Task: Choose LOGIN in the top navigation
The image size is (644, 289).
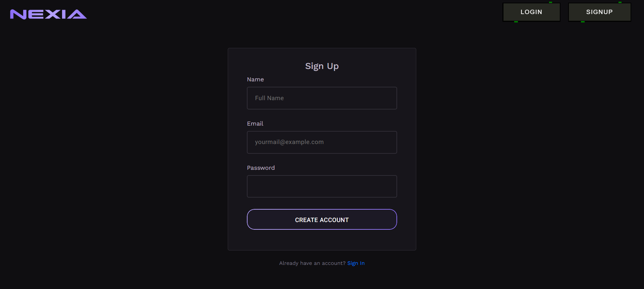Action: [x=531, y=12]
